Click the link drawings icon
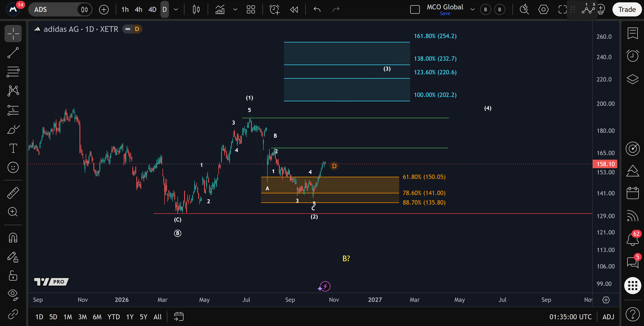Viewport: 644px width, 326px height. pyautogui.click(x=13, y=314)
